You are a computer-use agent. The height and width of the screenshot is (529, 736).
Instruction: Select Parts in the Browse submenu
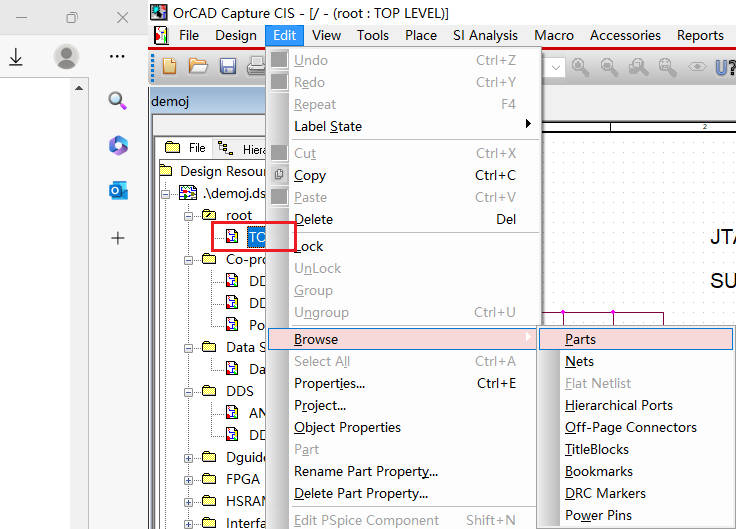click(x=580, y=339)
